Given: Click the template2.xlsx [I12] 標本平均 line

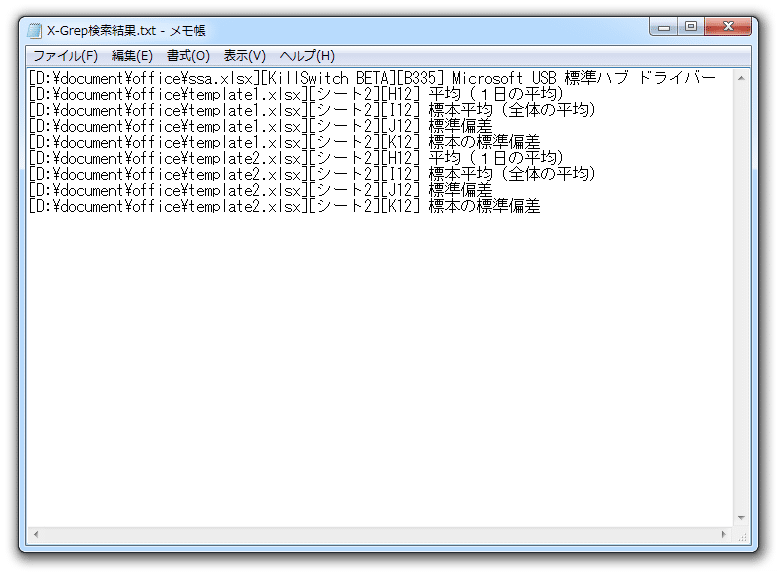Looking at the screenshot, I should [312, 174].
